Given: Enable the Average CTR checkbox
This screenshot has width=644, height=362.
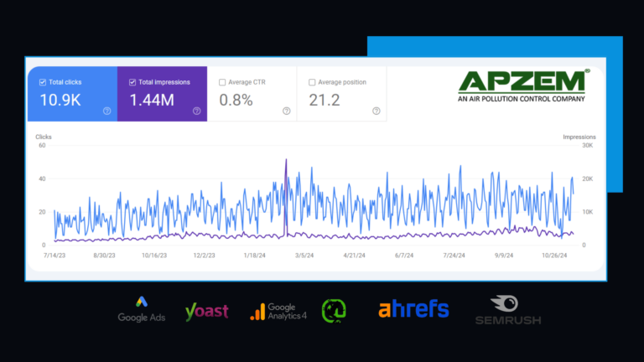Looking at the screenshot, I should coord(222,82).
